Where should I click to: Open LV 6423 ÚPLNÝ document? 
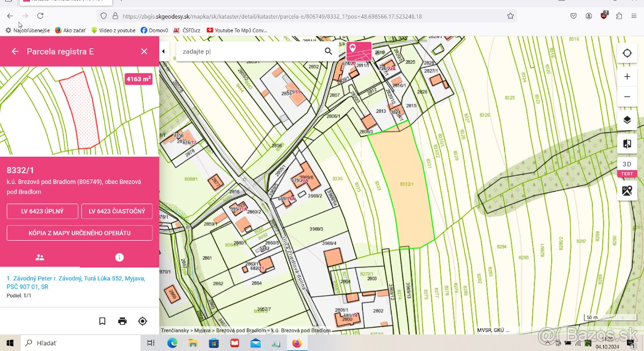pyautogui.click(x=42, y=211)
